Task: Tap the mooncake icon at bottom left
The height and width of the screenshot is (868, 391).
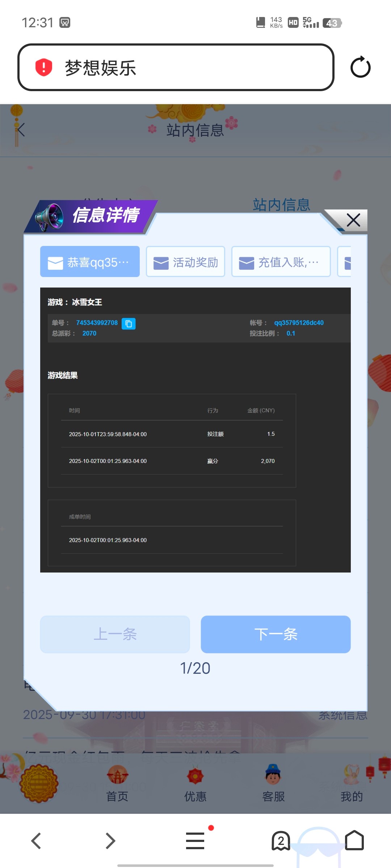Action: tap(39, 783)
